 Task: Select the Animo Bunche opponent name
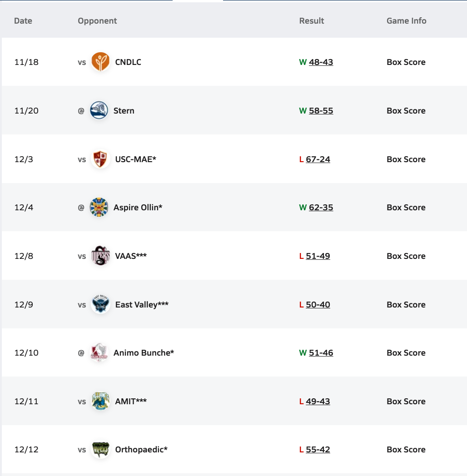144,353
